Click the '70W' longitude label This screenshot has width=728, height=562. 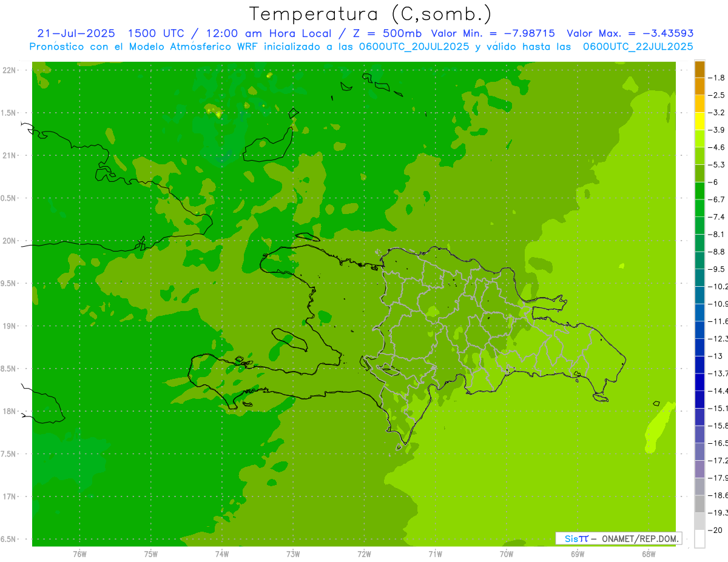(x=507, y=554)
